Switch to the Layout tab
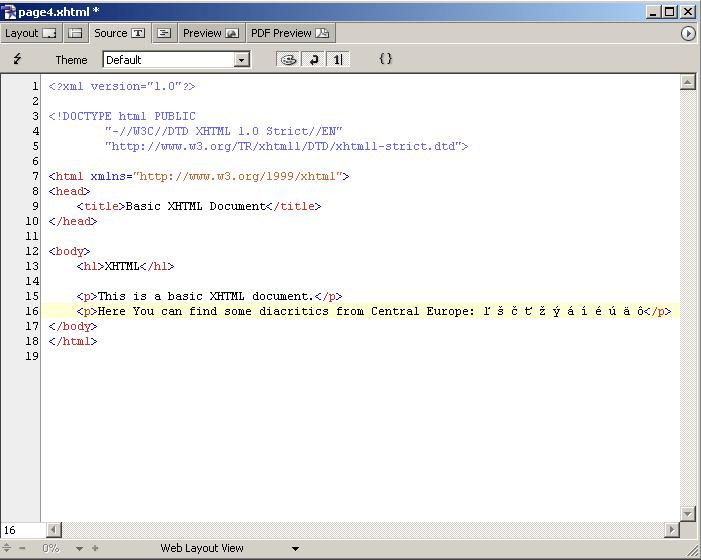 click(x=30, y=34)
